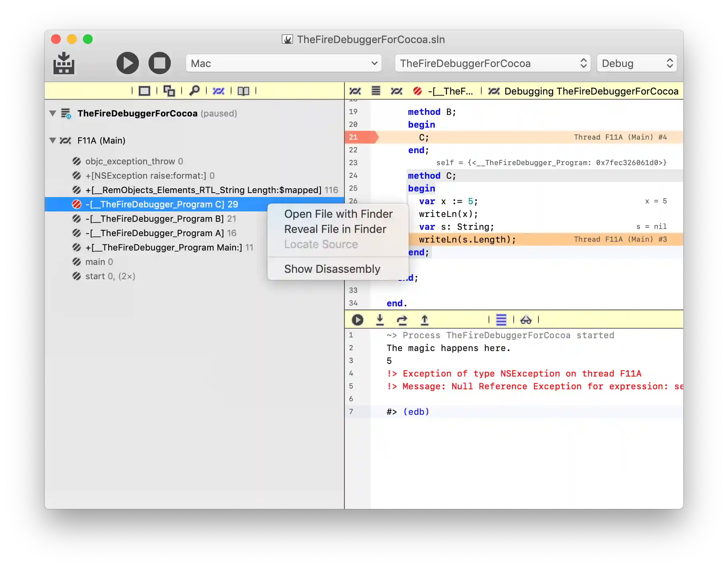
Task: Click Reveal File in Finder
Action: [x=335, y=229]
